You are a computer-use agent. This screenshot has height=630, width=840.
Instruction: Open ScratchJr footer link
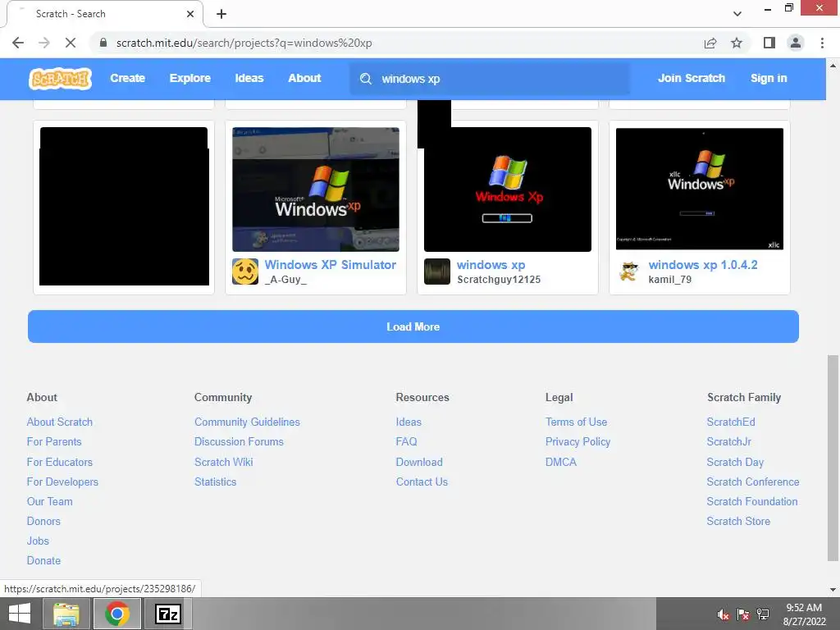tap(728, 442)
